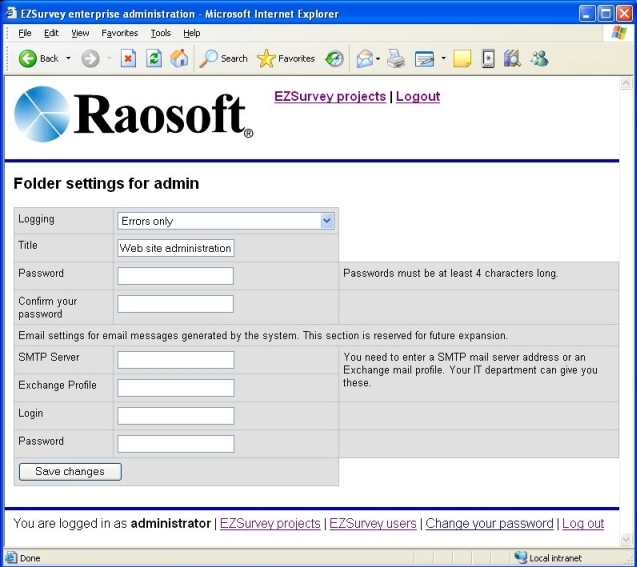This screenshot has width=637, height=567.
Task: Click the Mail envelope icon
Action: click(364, 59)
